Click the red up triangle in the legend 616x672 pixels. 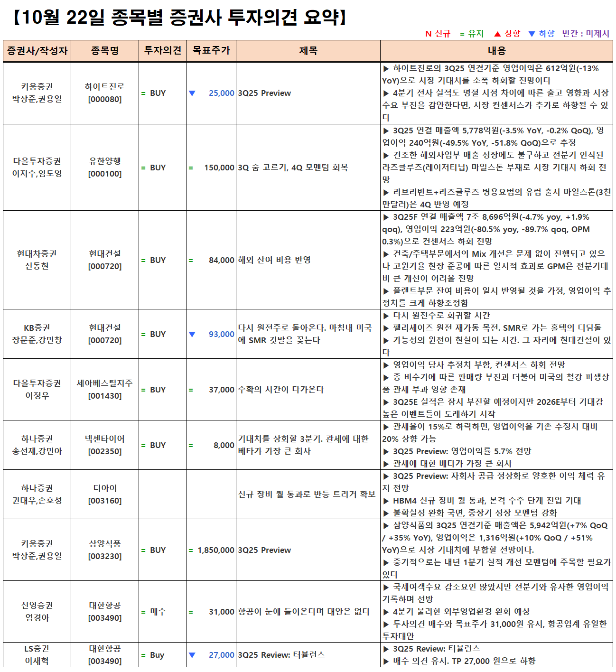pos(497,34)
